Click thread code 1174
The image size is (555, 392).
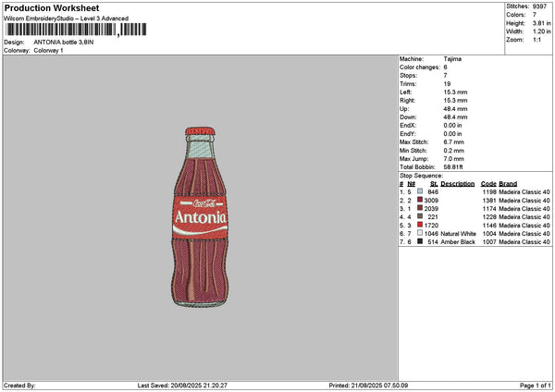[489, 209]
